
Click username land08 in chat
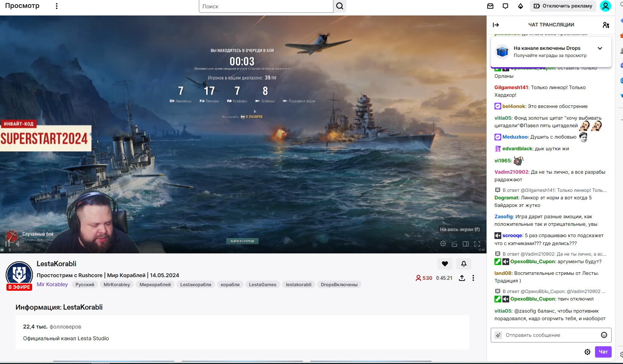[503, 273]
